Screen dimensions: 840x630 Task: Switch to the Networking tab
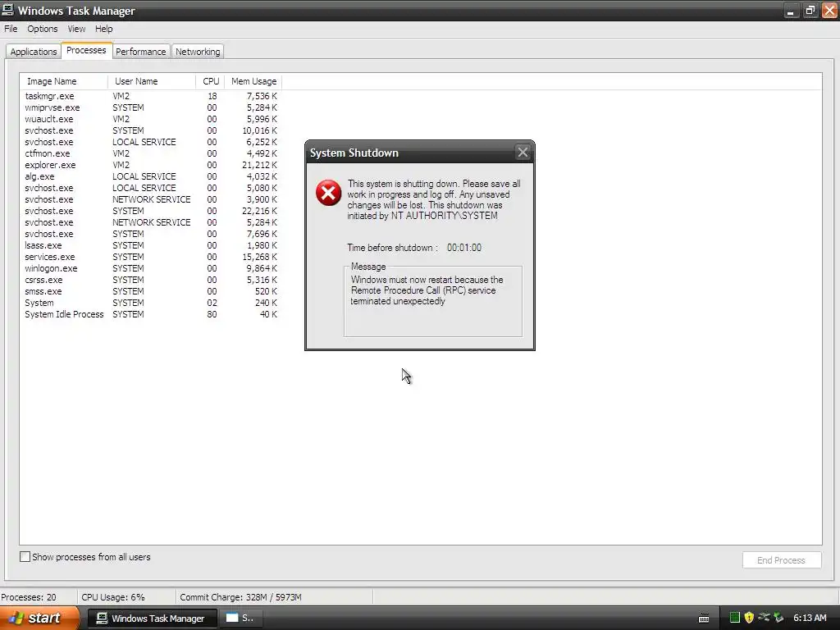[198, 52]
